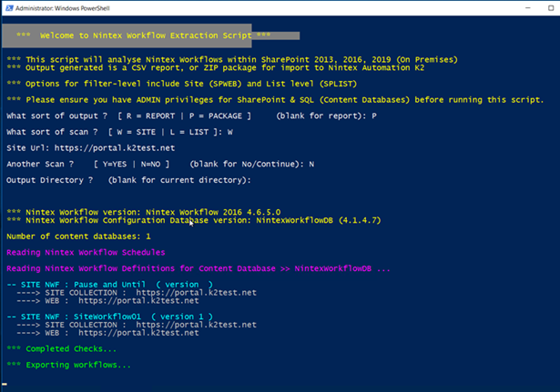Click 'Reading Nintex Workflow Schedules' line
560x392 pixels.
(x=86, y=252)
